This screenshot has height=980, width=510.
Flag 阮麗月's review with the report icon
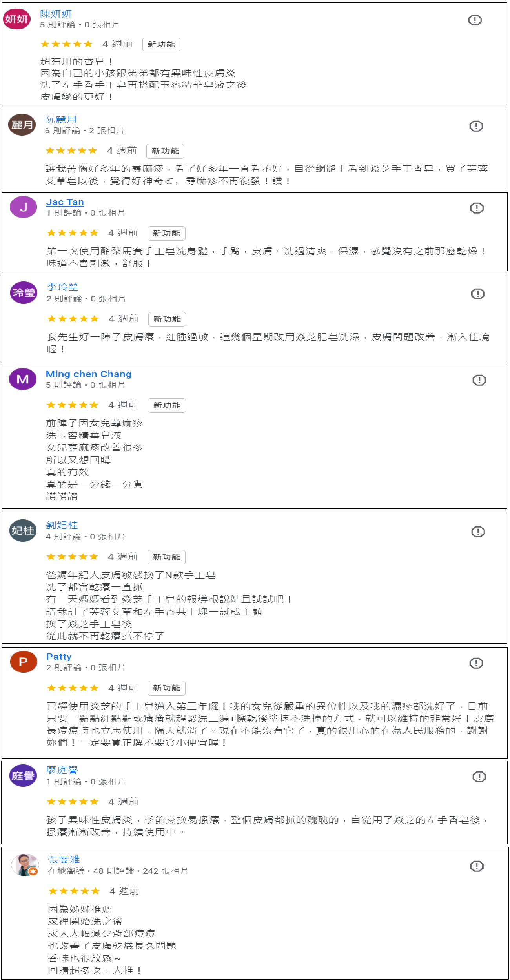click(476, 126)
